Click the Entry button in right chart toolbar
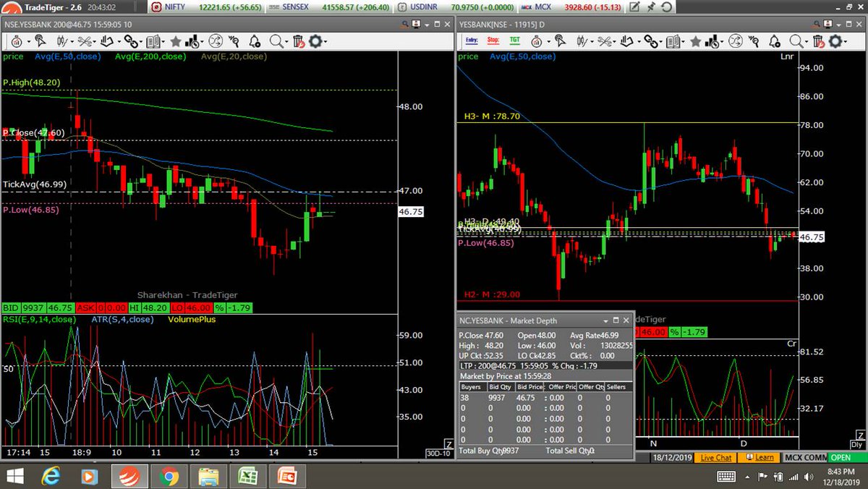868x489 pixels. tap(471, 41)
